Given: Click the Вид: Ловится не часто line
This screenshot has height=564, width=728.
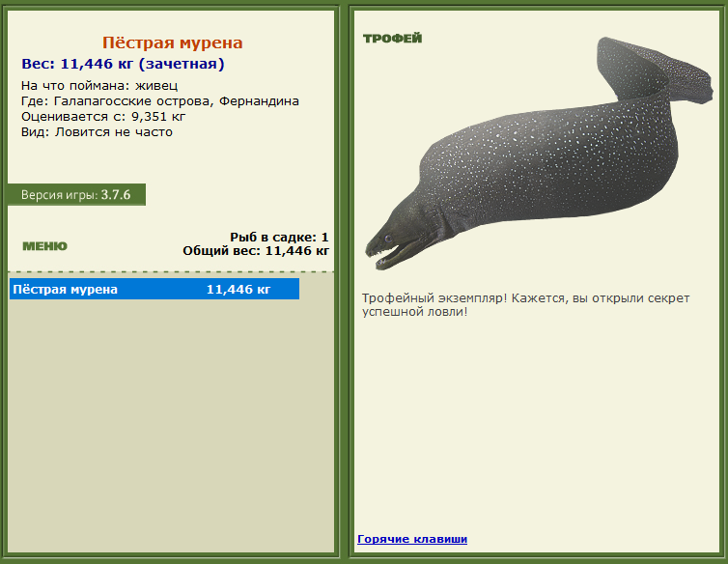Looking at the screenshot, I should [x=97, y=132].
